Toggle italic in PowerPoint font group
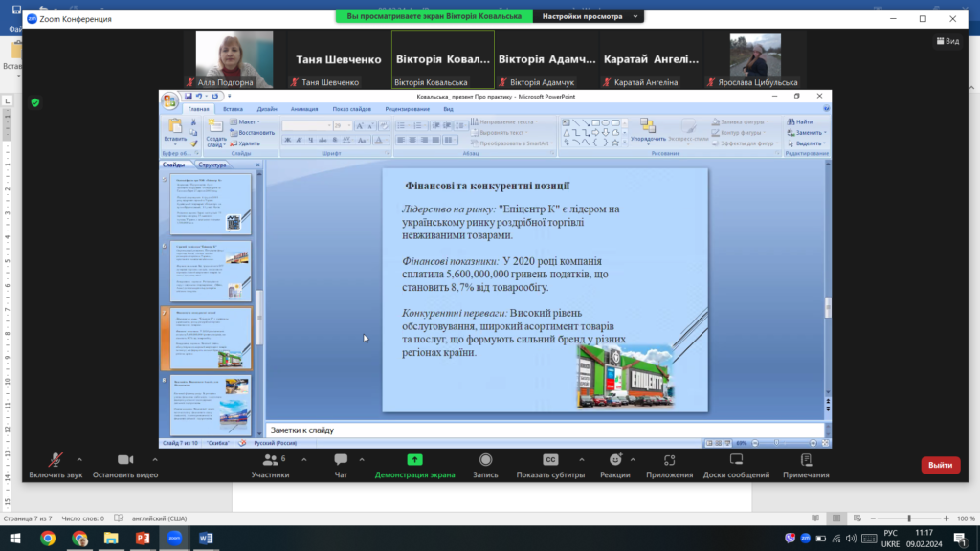Screen dimensions: 980x551 [299, 140]
